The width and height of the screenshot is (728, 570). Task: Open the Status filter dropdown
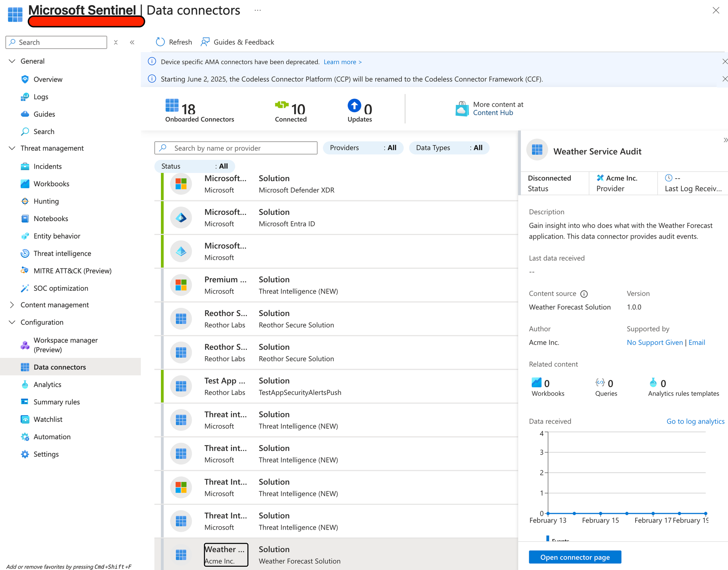click(194, 166)
